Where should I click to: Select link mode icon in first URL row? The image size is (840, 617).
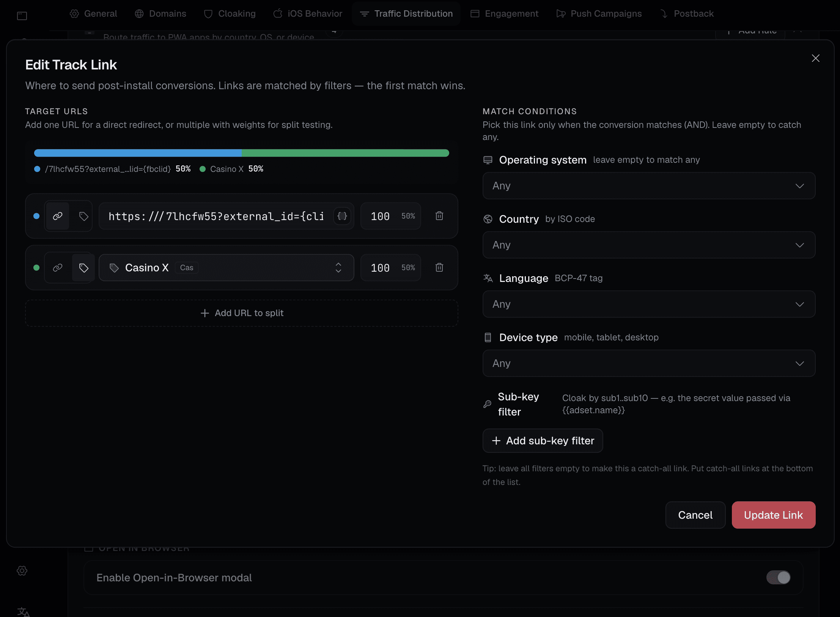(58, 216)
